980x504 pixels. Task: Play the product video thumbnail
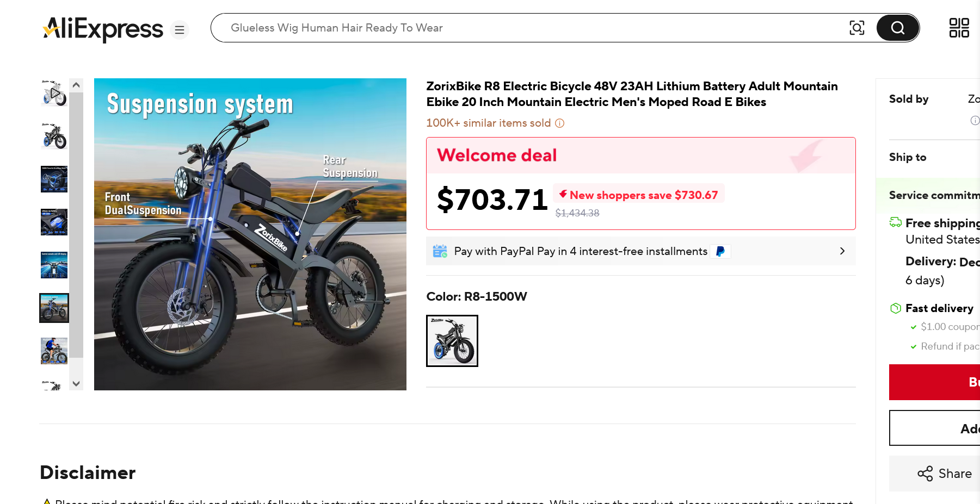tap(54, 93)
